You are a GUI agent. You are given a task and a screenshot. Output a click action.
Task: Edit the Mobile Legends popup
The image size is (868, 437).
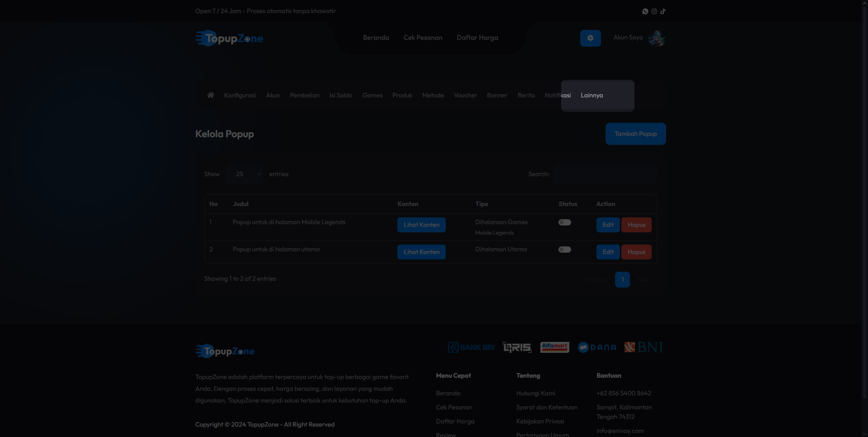608,225
